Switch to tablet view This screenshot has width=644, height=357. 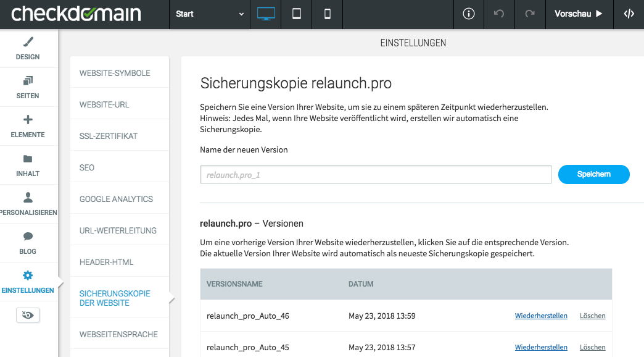(x=297, y=14)
